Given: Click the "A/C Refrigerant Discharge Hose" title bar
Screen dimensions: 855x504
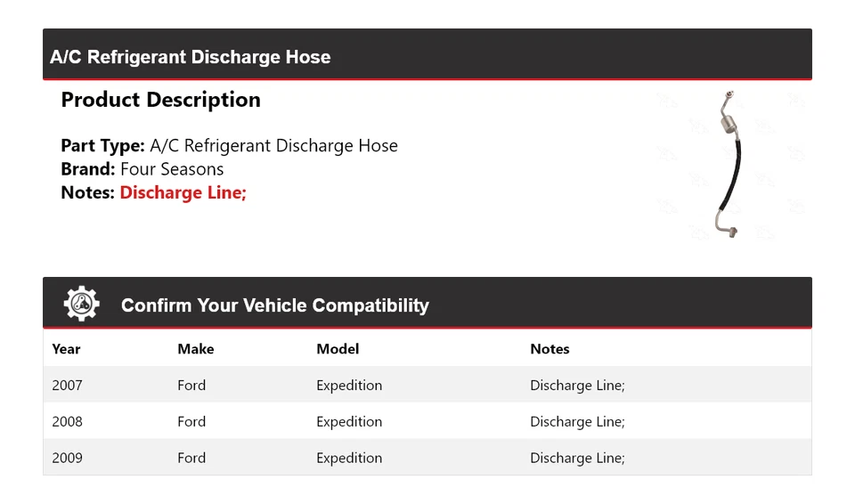Looking at the screenshot, I should (191, 57).
